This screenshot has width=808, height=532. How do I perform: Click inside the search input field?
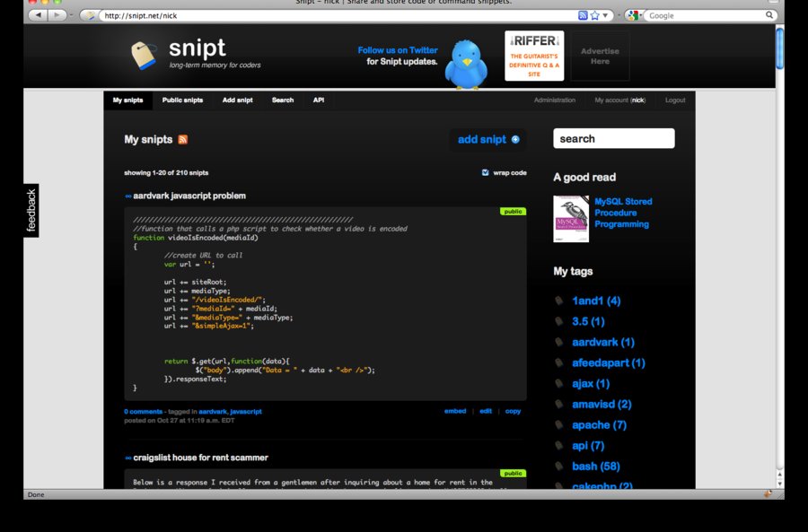click(x=613, y=138)
